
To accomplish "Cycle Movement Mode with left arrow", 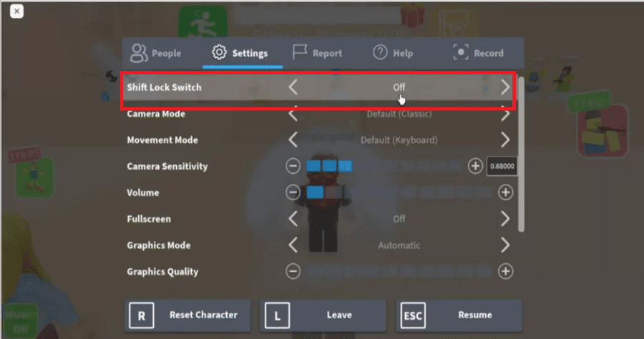I will coord(293,140).
